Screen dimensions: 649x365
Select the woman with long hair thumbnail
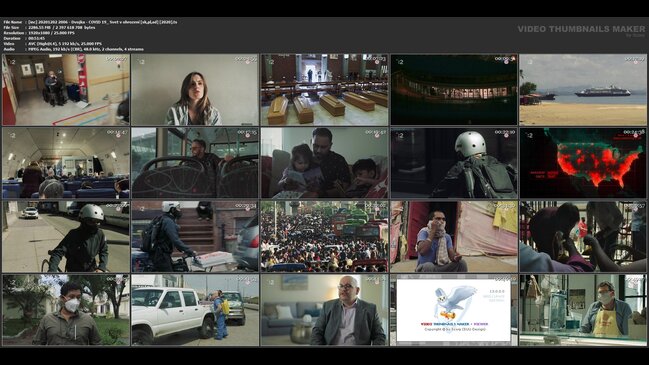coord(195,90)
